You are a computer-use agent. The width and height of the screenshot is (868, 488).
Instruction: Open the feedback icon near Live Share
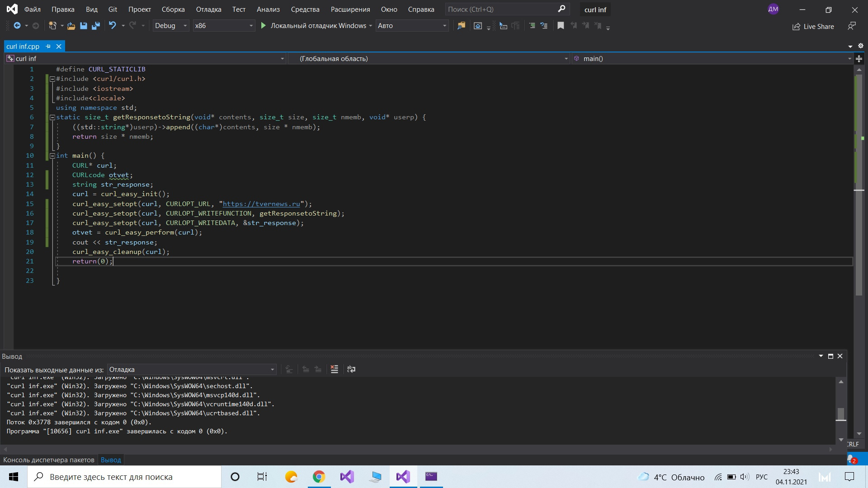click(852, 26)
